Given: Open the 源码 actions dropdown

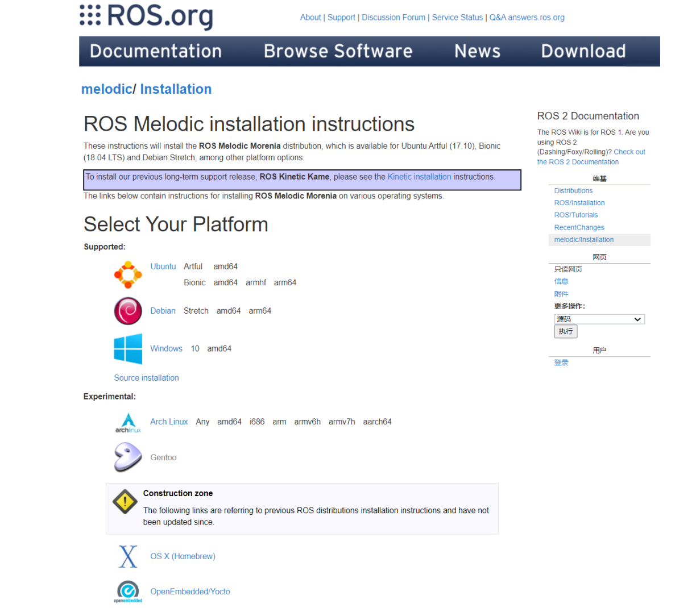Looking at the screenshot, I should pos(599,319).
